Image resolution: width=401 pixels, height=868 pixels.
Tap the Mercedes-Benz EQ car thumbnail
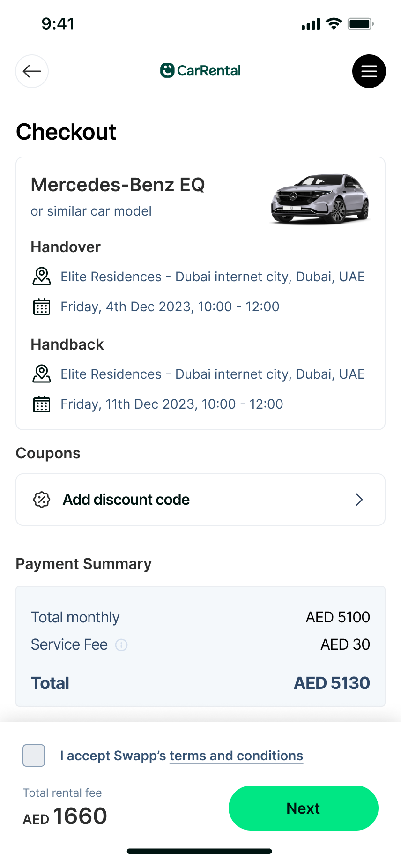point(320,199)
